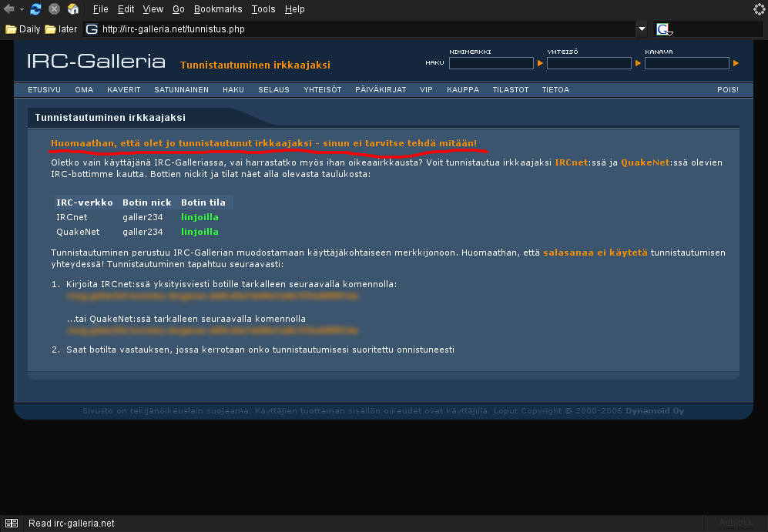Open TIETOA in the navigation bar
768x532 pixels.
(x=555, y=90)
